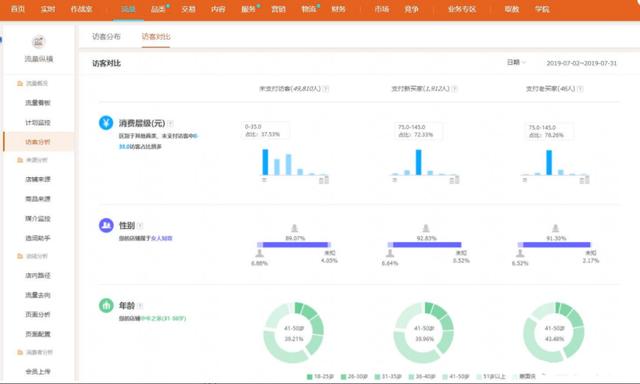Switch to the 访客分布 tab
The height and width of the screenshot is (384, 640).
(106, 36)
